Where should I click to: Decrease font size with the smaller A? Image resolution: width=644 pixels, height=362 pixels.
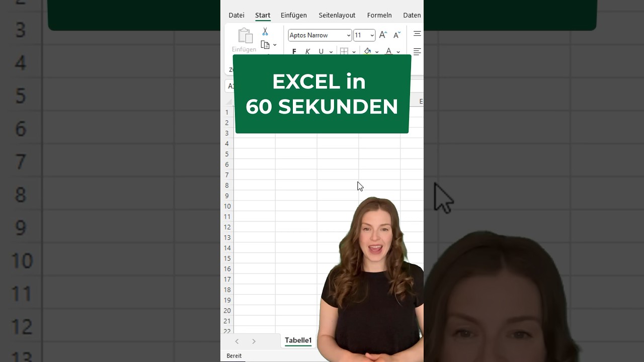(x=397, y=35)
